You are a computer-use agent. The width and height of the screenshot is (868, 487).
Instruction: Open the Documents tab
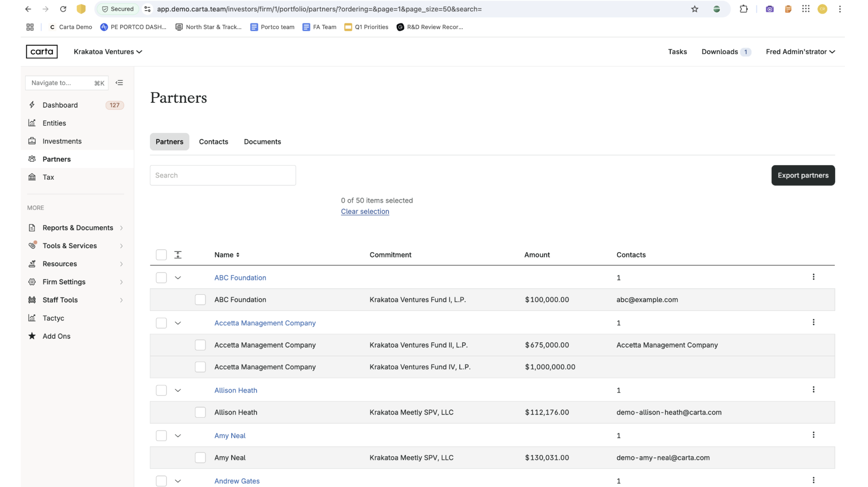pos(262,142)
